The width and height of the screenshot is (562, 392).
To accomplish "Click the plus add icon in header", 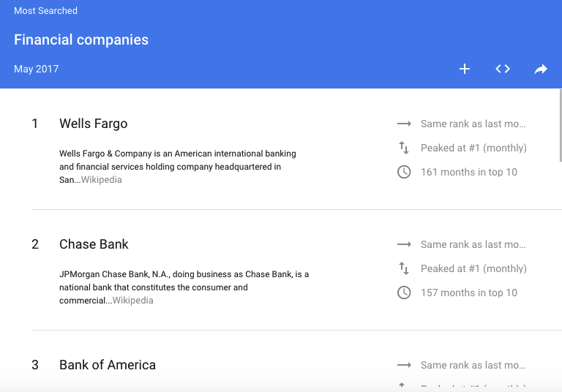I will tap(465, 69).
